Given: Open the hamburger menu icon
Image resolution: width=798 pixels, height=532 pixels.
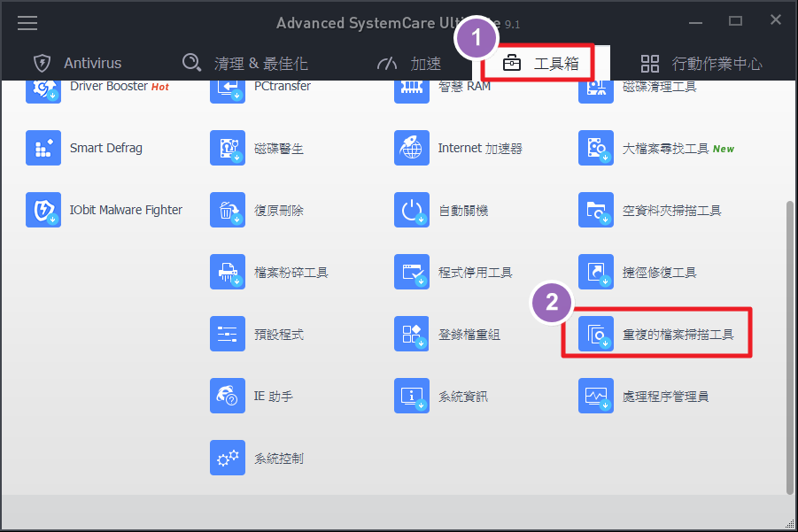Looking at the screenshot, I should coord(27,22).
